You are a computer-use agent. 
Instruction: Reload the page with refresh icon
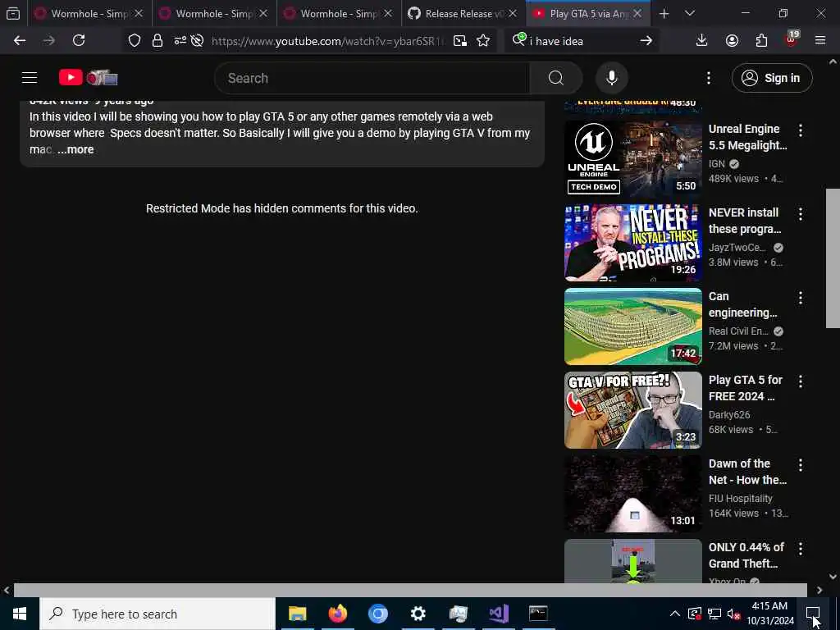[x=79, y=40]
